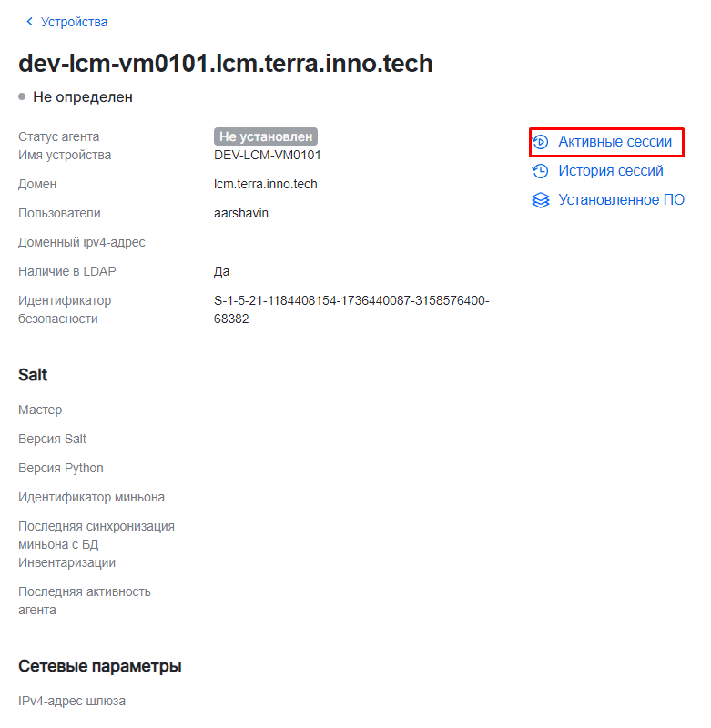Open История сессий
This screenshot has height=728, width=711.
pos(610,171)
